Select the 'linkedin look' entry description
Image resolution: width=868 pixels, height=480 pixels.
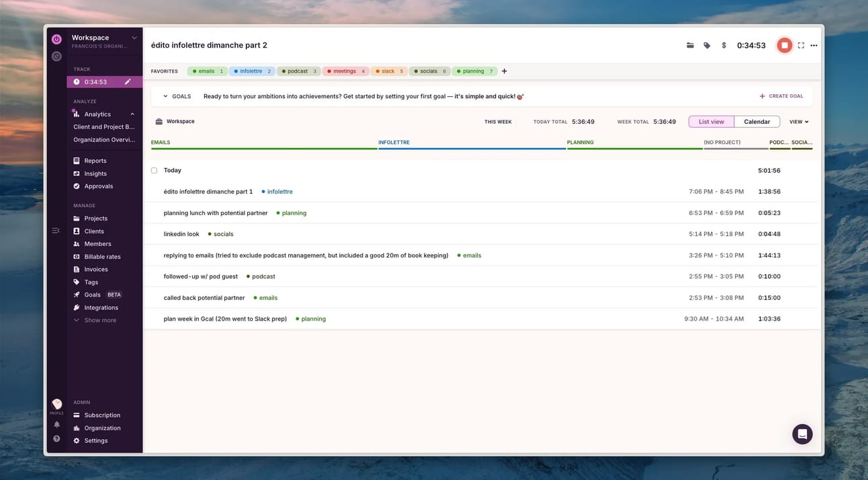point(181,234)
